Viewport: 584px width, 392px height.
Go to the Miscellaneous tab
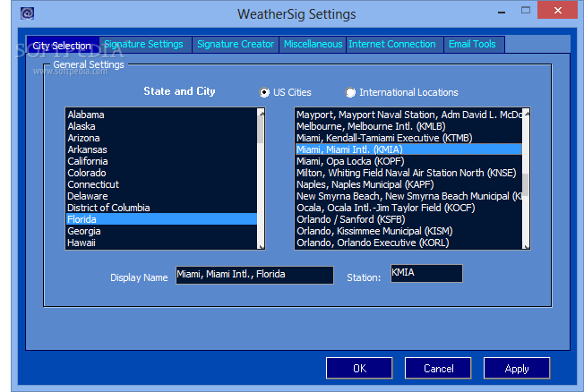[x=313, y=44]
